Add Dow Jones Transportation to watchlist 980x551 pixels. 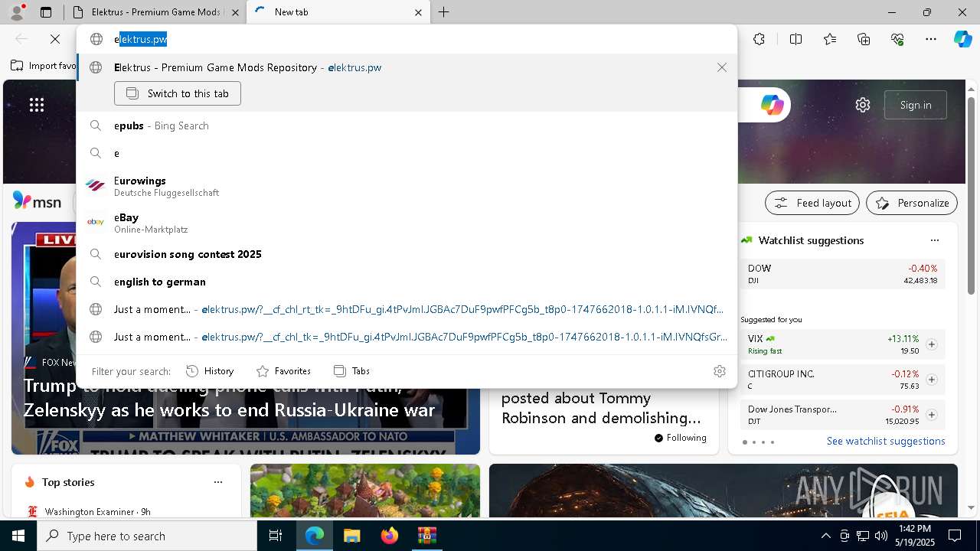coord(931,415)
